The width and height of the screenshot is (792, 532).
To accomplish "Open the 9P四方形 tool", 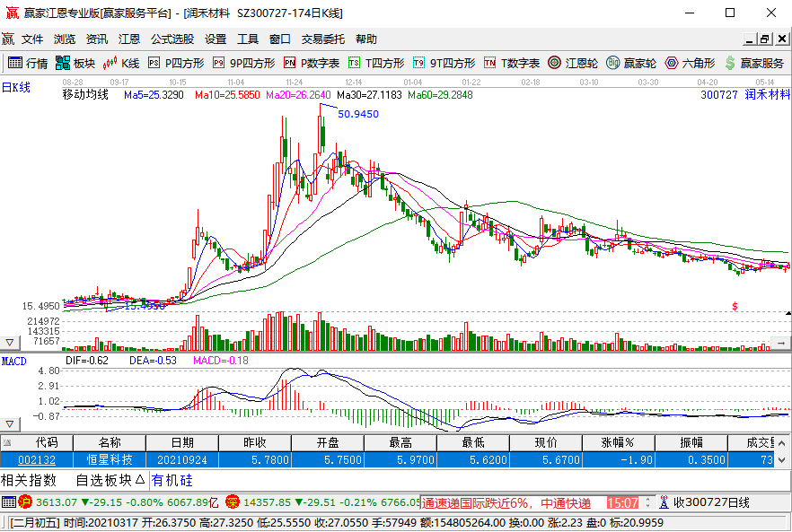I will (x=243, y=63).
